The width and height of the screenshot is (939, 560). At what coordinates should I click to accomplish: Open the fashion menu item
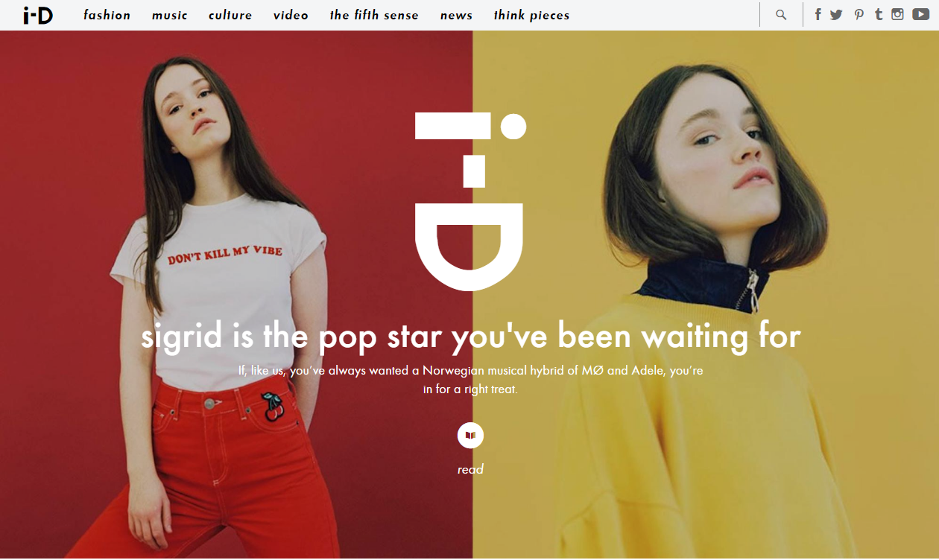107,15
